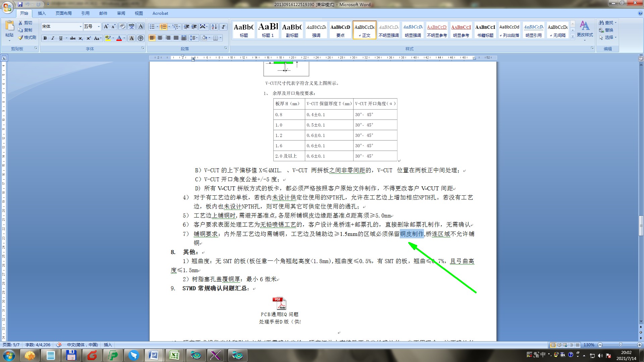Toggle Show/Hide paragraph marks
Image resolution: width=644 pixels, height=362 pixels.
[x=224, y=26]
